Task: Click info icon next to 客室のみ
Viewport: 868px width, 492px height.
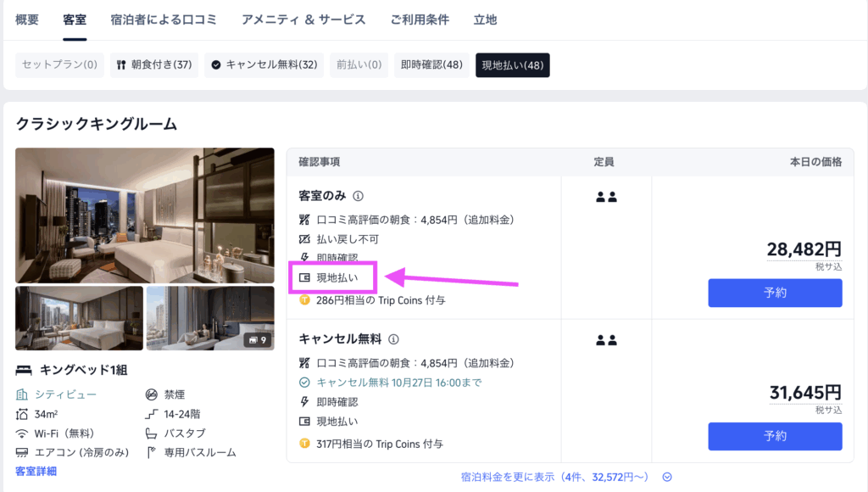Action: point(359,196)
